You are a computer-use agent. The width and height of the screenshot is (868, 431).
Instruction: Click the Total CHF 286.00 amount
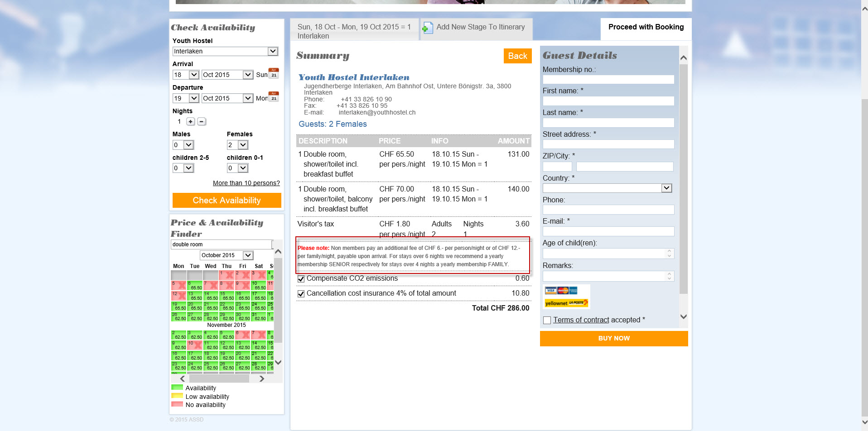[501, 308]
